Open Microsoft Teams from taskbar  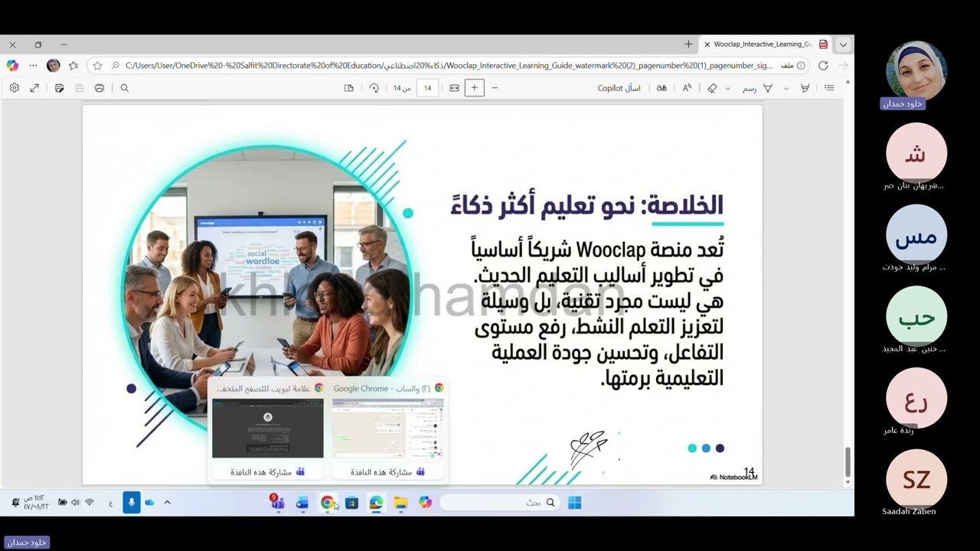pos(277,502)
